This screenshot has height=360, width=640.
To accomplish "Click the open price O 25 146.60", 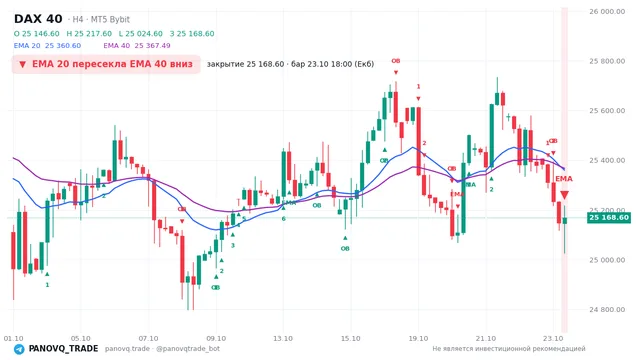I will pyautogui.click(x=37, y=34).
